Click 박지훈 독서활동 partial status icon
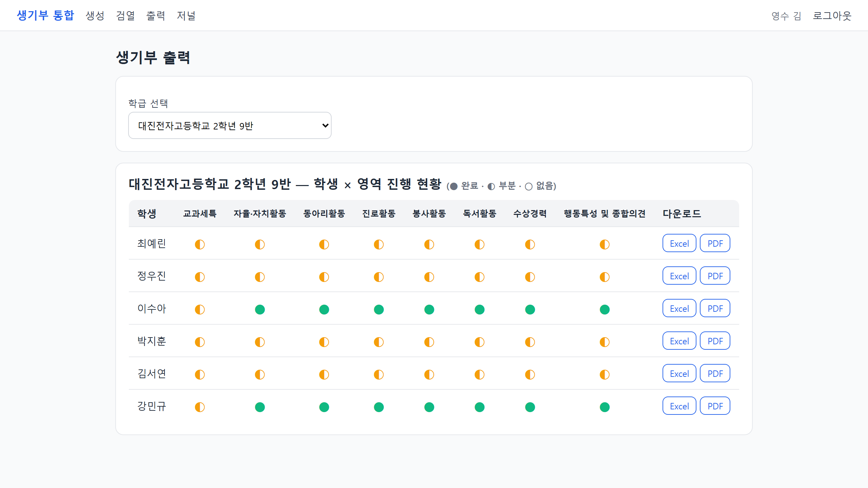The height and width of the screenshot is (488, 868). coord(479,342)
